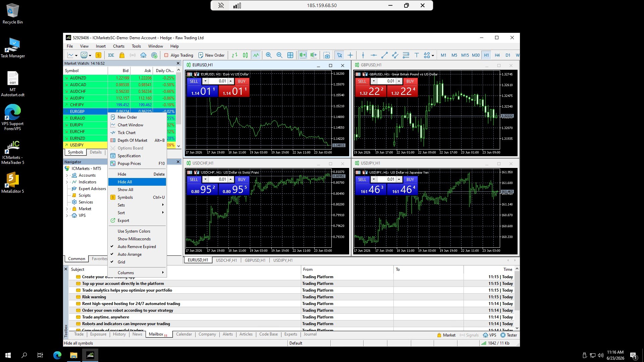Open the MetaEditor IDE toolbar button
This screenshot has height=362, width=644.
111,55
